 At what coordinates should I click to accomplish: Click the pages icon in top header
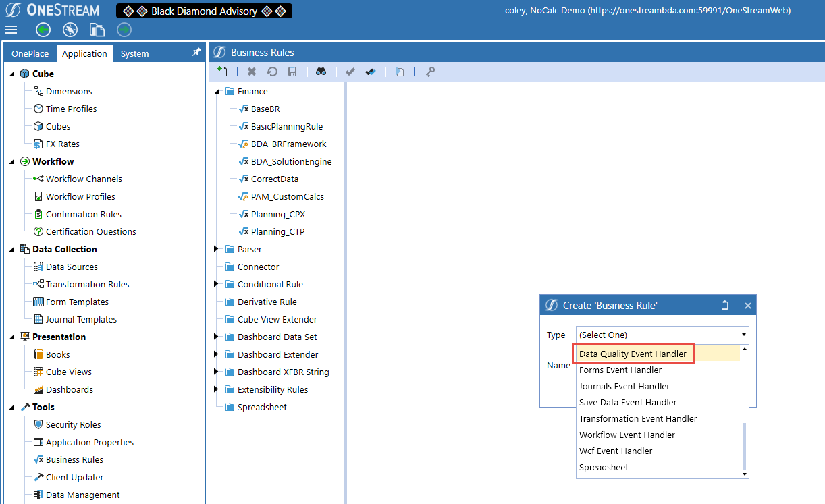point(97,30)
